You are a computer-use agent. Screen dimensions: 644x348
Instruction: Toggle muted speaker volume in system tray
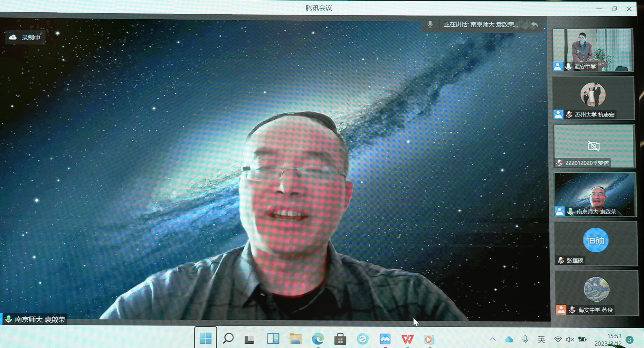point(570,339)
